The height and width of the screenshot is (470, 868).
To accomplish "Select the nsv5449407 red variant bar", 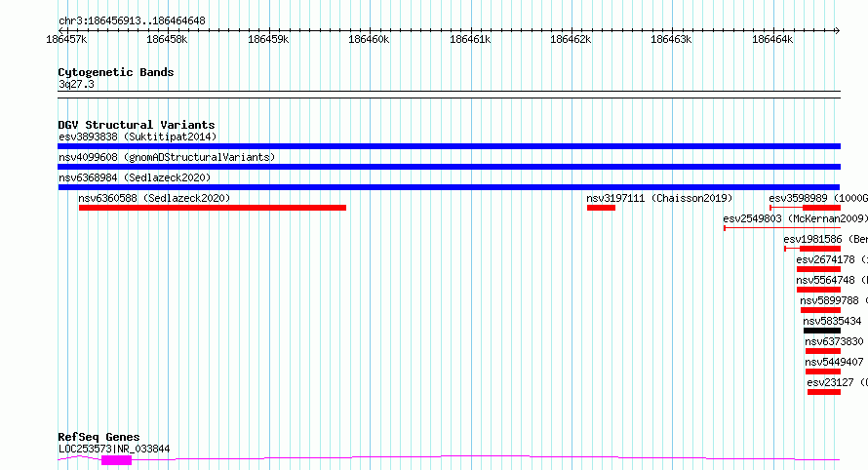I will coord(823,372).
